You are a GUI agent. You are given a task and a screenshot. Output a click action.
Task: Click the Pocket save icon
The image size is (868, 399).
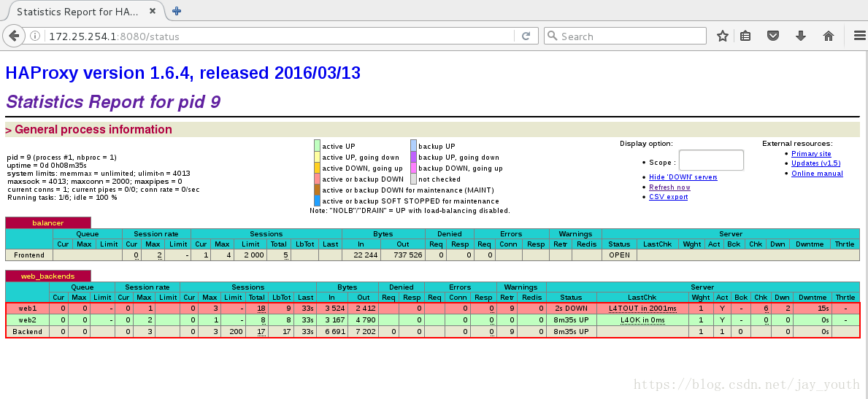[x=773, y=36]
